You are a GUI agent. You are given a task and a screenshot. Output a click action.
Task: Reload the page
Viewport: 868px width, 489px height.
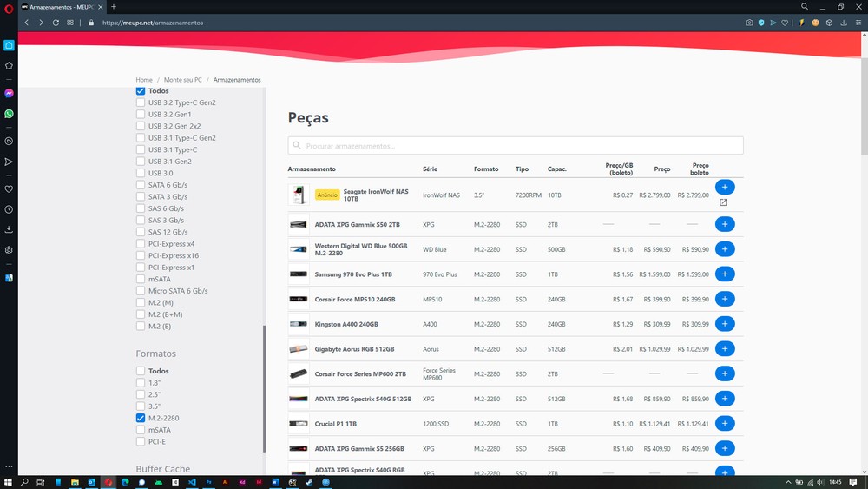point(56,23)
